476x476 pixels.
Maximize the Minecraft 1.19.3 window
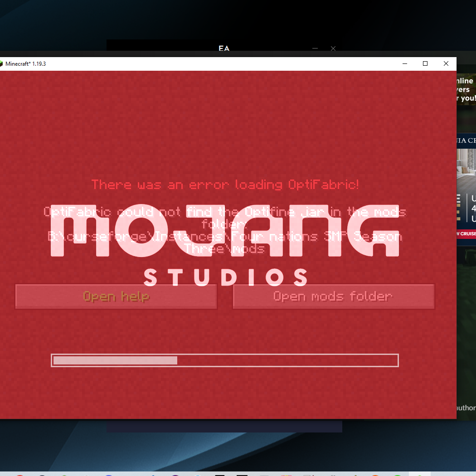pyautogui.click(x=425, y=64)
